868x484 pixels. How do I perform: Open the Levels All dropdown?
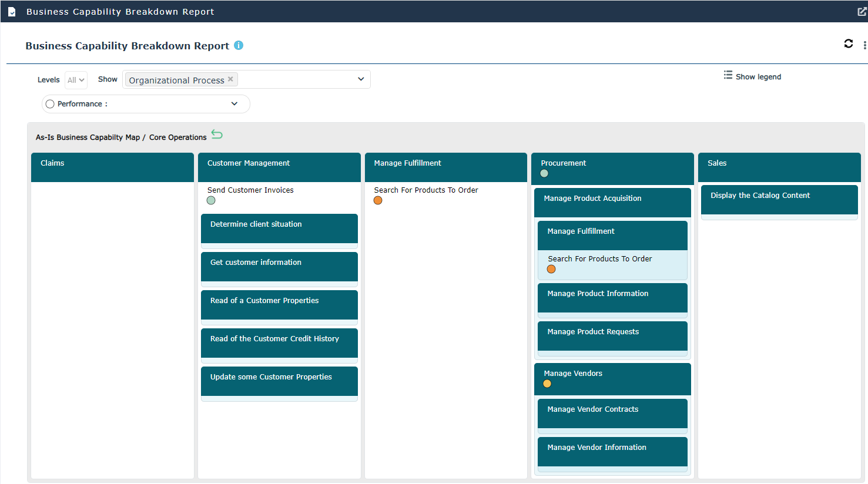click(76, 80)
